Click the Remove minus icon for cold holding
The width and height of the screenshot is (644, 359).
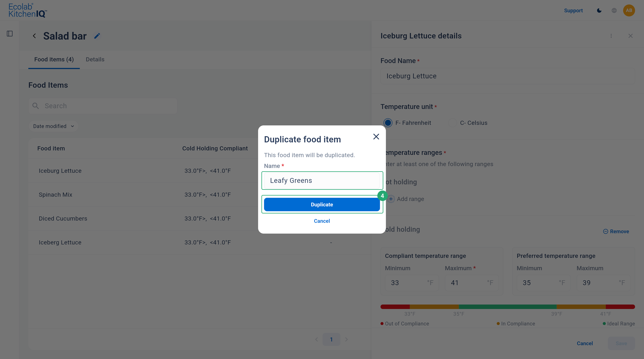coord(606,232)
